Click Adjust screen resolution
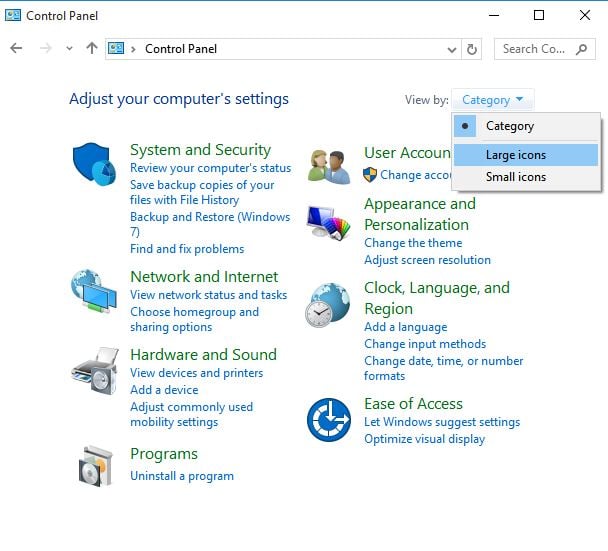 coord(427,260)
